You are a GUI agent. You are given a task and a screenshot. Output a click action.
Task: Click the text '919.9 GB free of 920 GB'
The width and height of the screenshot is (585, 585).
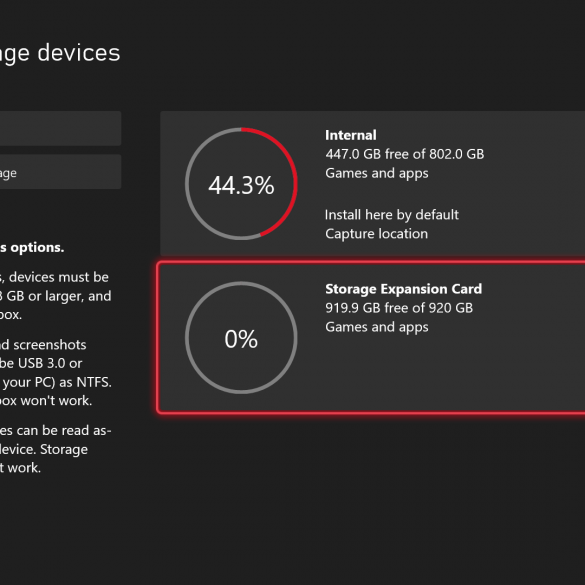pyautogui.click(x=399, y=308)
